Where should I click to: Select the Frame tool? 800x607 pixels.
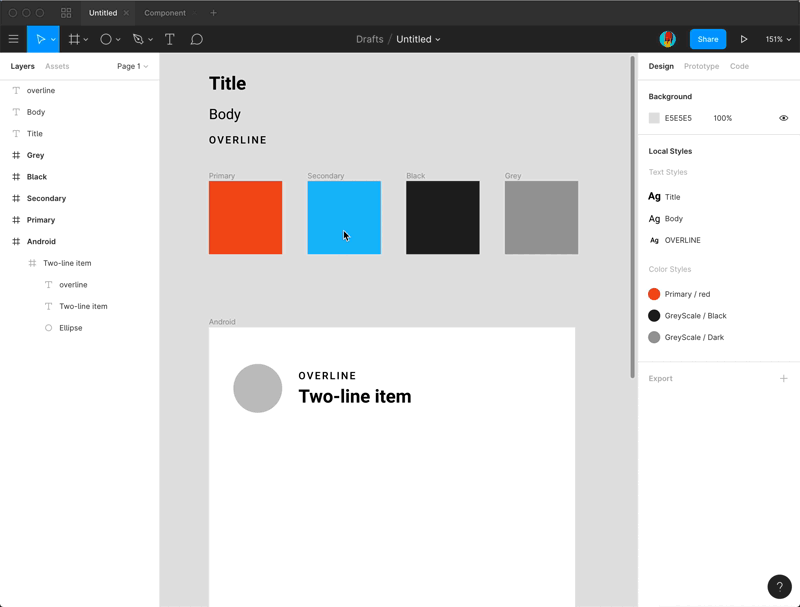(74, 39)
